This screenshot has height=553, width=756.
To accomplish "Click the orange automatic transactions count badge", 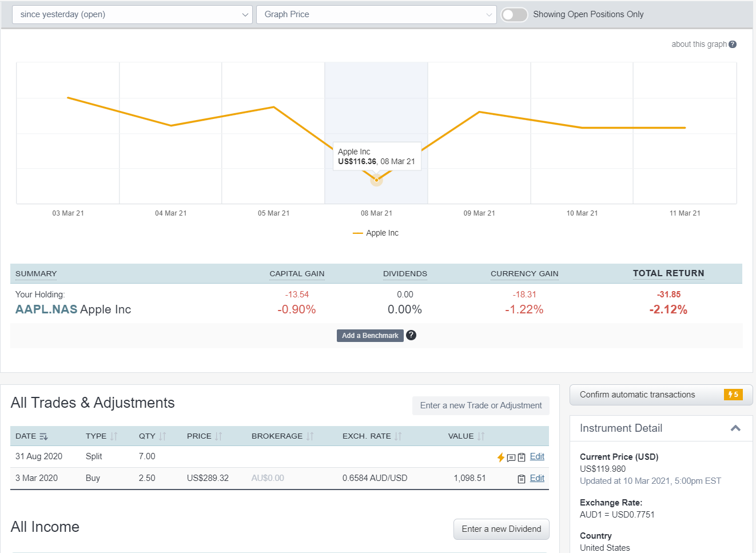I will coord(733,395).
